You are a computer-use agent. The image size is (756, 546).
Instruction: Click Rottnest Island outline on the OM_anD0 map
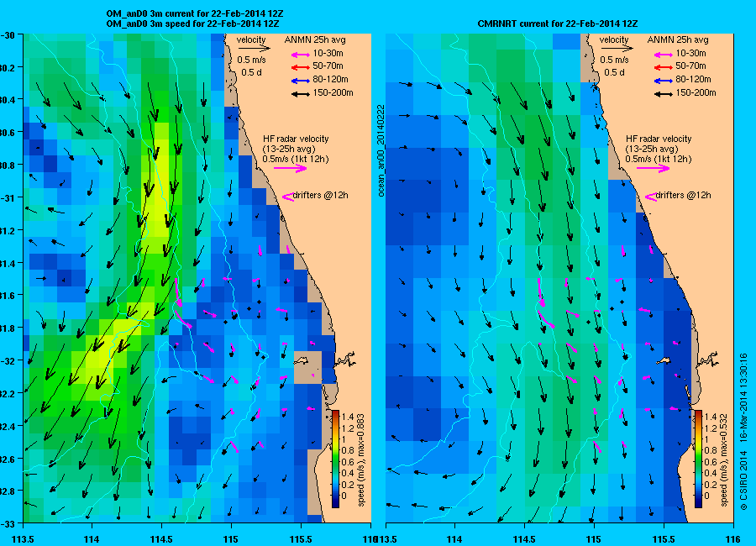coord(302,360)
